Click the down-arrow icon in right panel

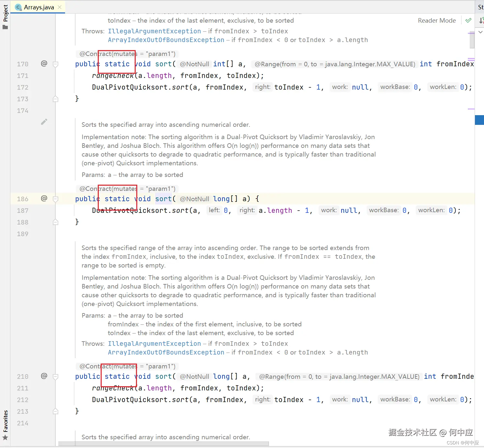481,21
